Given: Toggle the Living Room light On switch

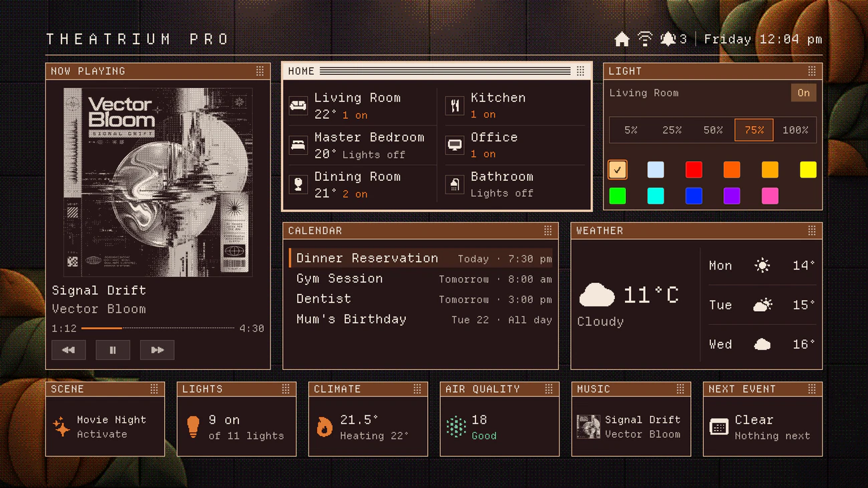Looking at the screenshot, I should [x=803, y=93].
